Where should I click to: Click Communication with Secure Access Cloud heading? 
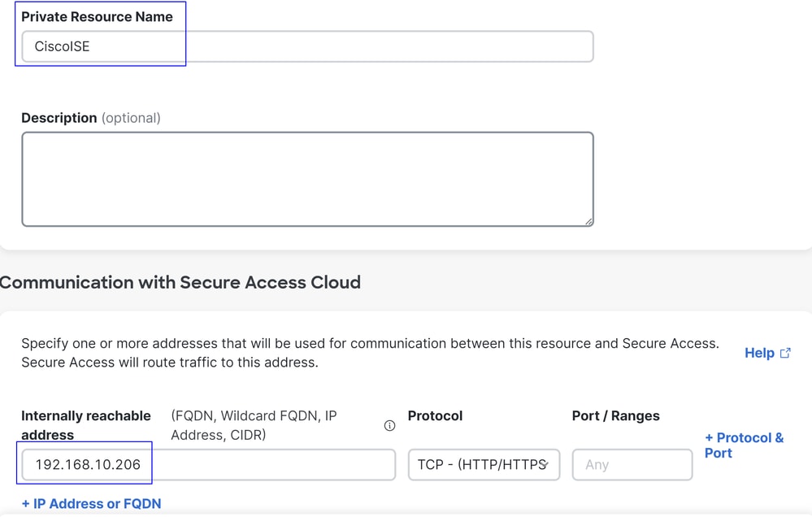pyautogui.click(x=180, y=282)
